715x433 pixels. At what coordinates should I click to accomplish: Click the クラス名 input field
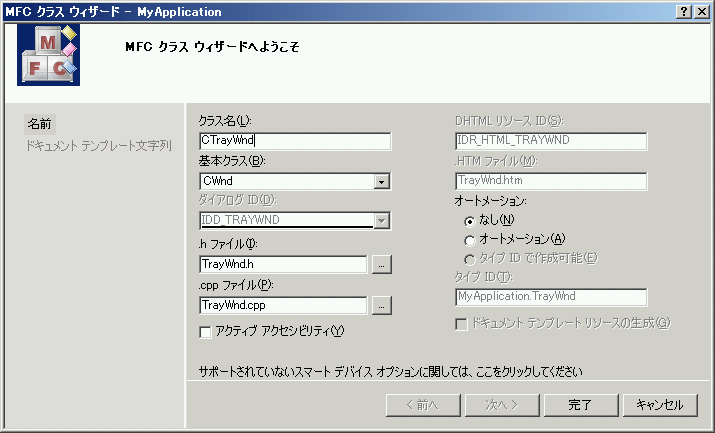coord(295,141)
